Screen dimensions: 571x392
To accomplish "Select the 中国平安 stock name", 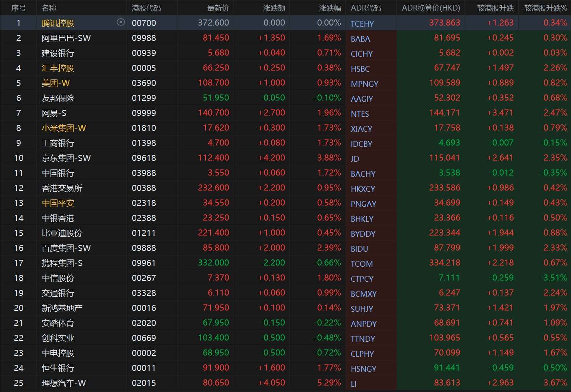I will [x=58, y=203].
